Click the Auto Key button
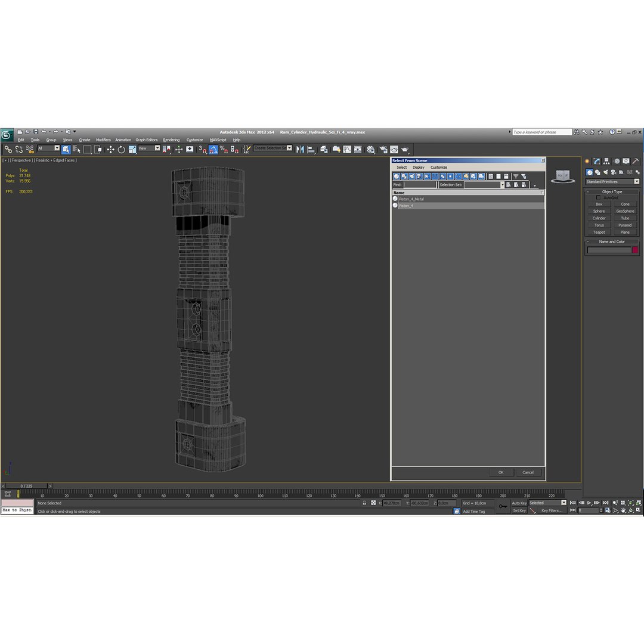Image resolution: width=644 pixels, height=644 pixels. coord(519,503)
